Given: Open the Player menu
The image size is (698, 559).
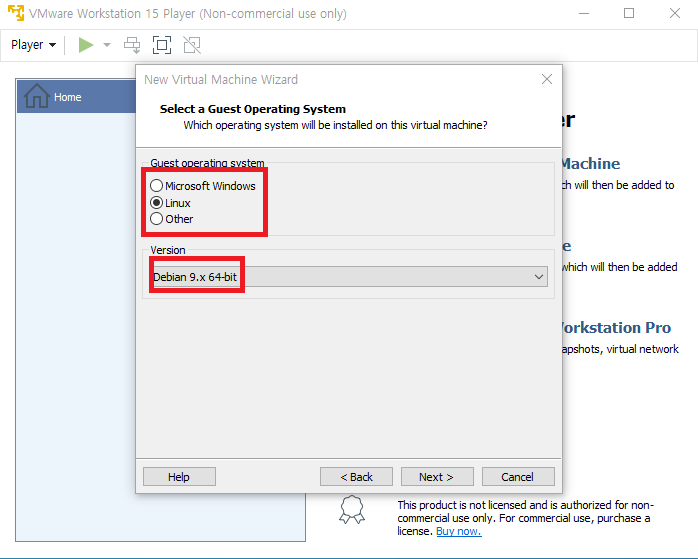Looking at the screenshot, I should pos(33,45).
